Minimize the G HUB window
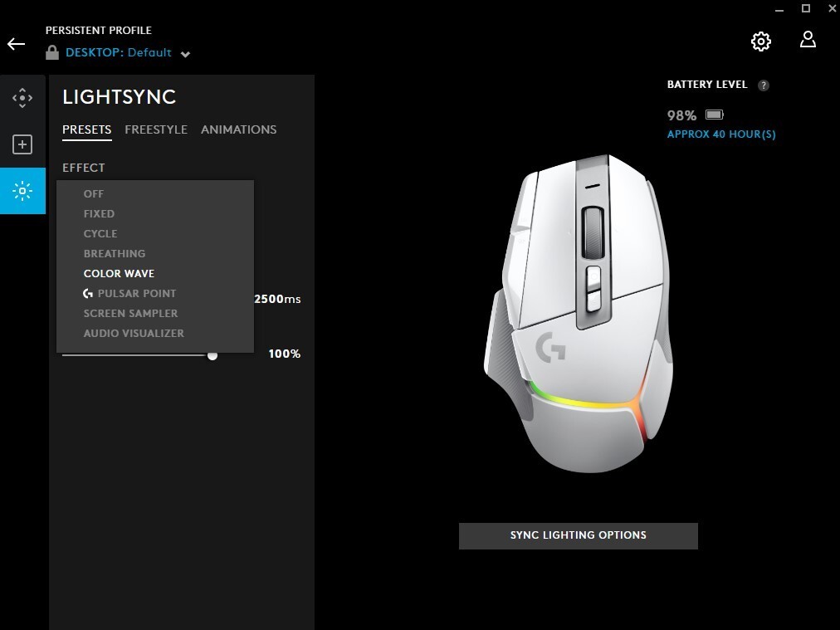 tap(779, 9)
